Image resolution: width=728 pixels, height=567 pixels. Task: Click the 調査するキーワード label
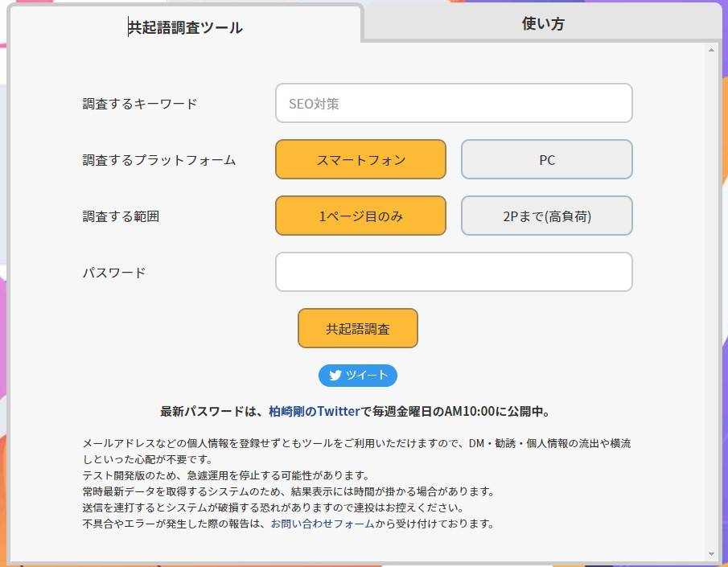click(140, 104)
